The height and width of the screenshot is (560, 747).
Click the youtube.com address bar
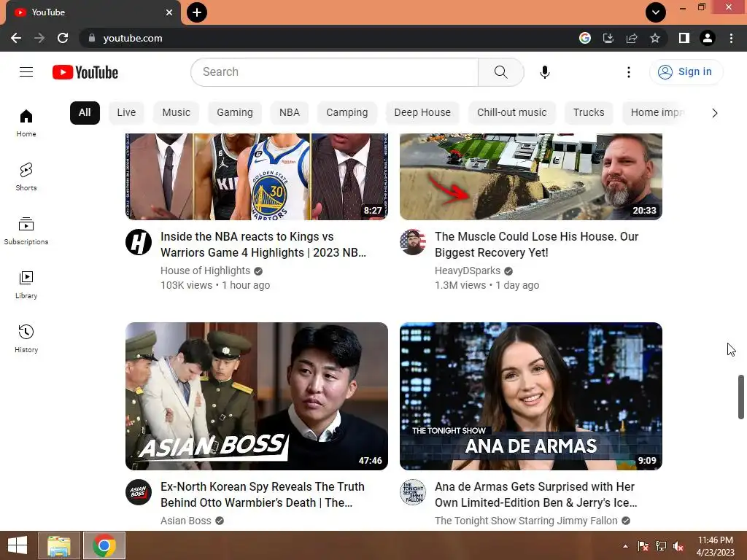329,38
